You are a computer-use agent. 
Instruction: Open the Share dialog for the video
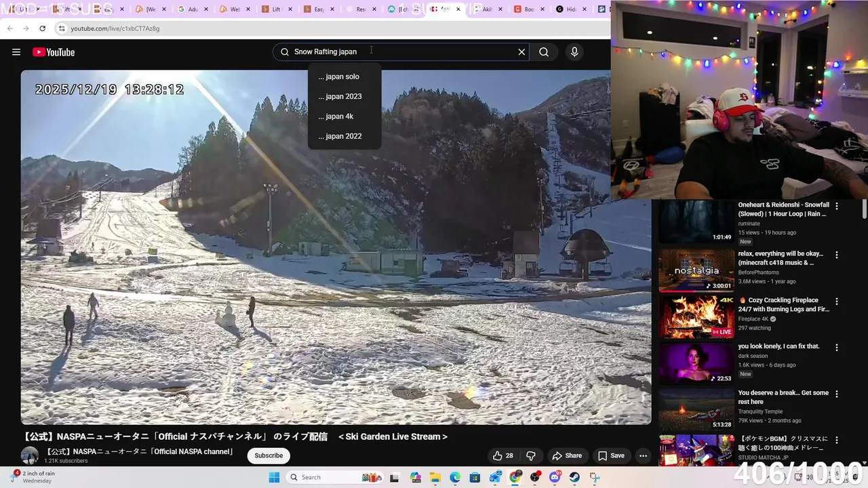click(567, 455)
